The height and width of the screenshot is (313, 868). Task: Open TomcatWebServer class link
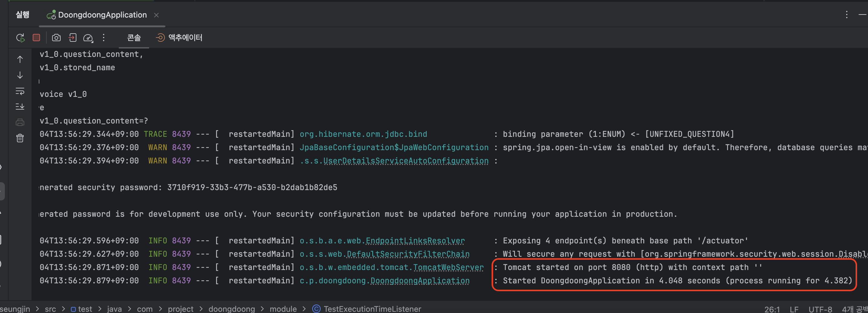(x=448, y=267)
